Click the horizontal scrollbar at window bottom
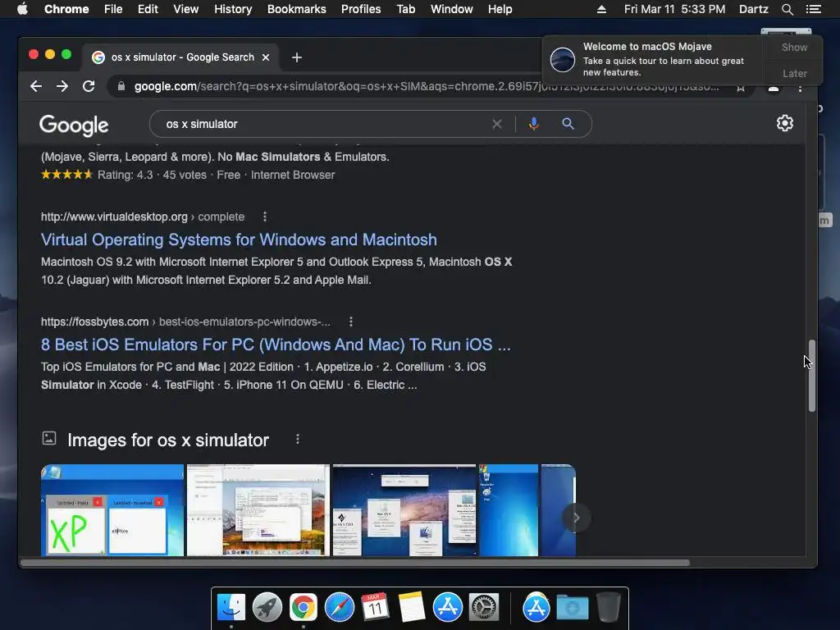This screenshot has height=630, width=840. pyautogui.click(x=355, y=563)
